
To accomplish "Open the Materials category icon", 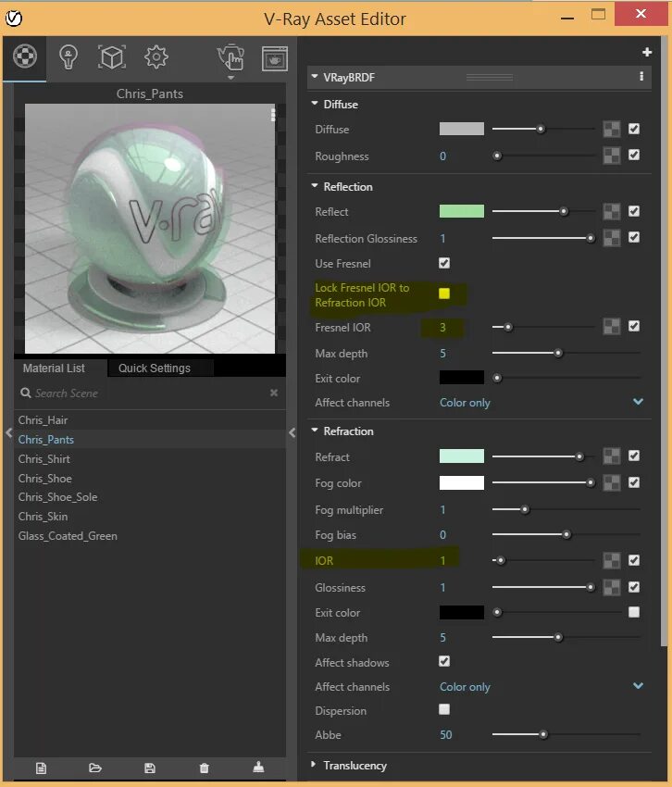I will pos(25,56).
